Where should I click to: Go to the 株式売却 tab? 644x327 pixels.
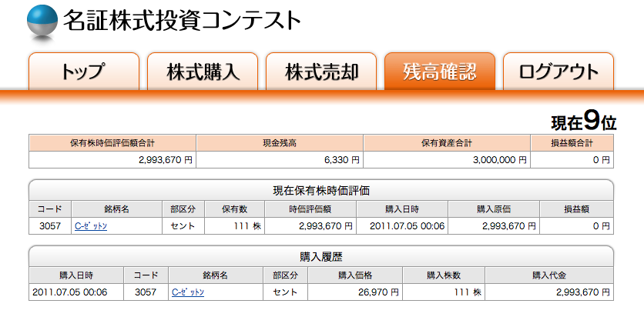point(321,72)
